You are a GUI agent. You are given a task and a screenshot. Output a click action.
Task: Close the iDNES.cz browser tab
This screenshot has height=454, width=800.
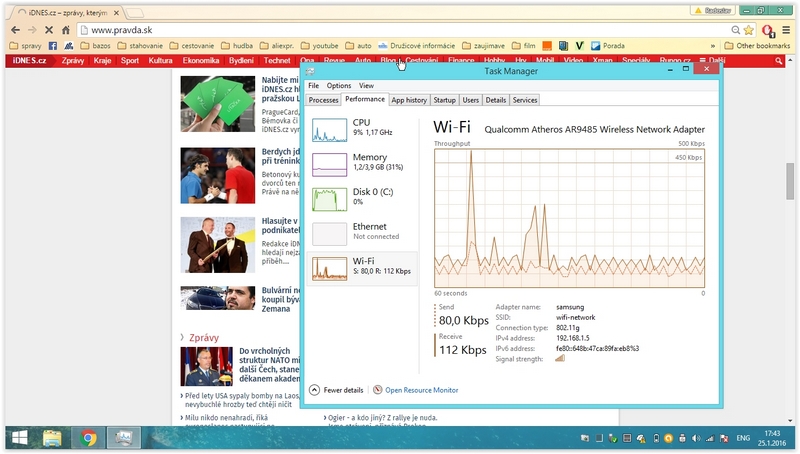click(116, 13)
